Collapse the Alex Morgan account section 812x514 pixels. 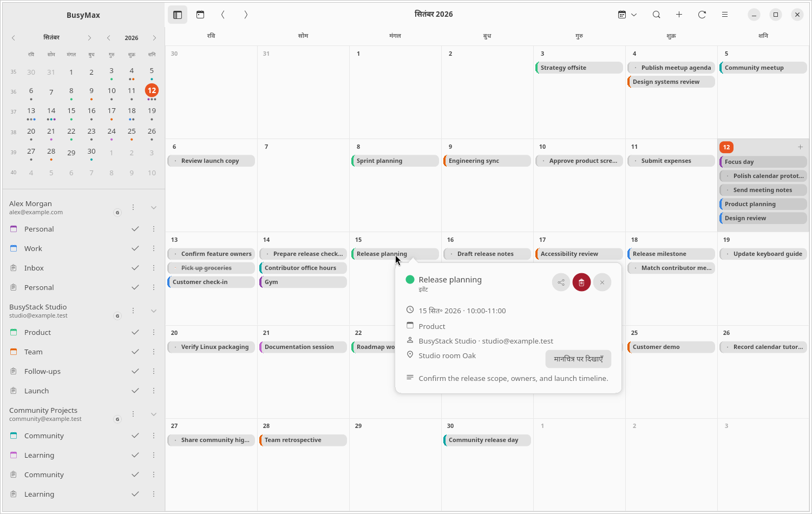(154, 208)
